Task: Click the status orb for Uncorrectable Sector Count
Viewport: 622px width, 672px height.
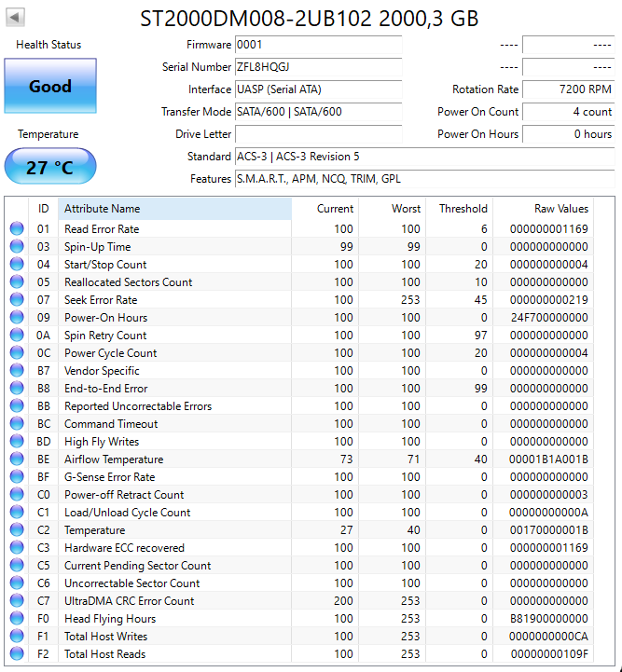Action: coord(17,583)
